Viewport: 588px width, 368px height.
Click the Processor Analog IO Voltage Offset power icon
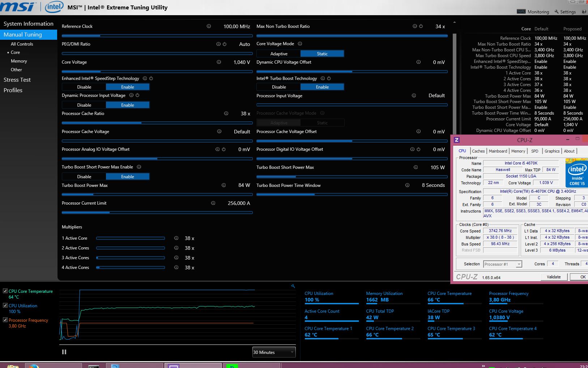coord(223,149)
